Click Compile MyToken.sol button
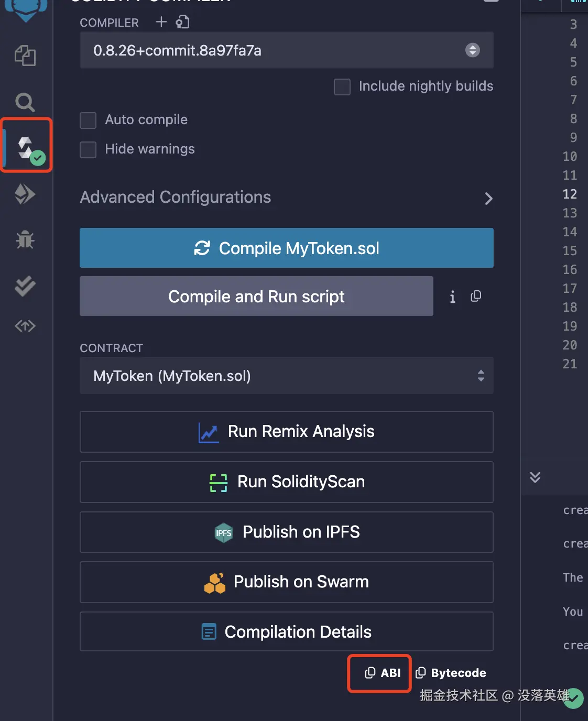 286,248
